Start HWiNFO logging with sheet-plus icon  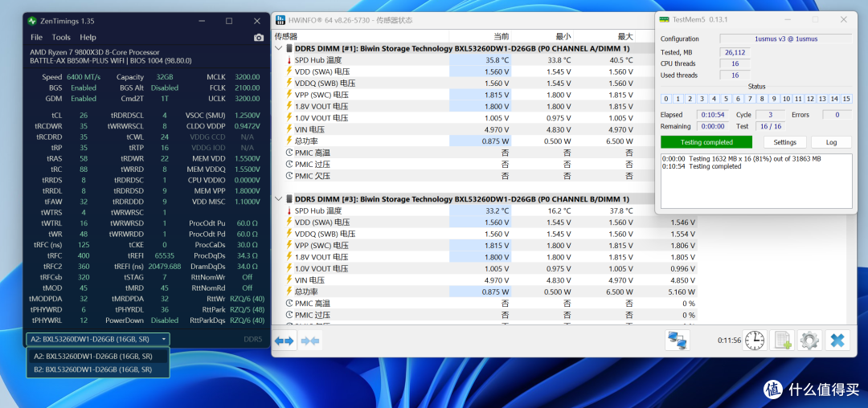click(x=782, y=341)
